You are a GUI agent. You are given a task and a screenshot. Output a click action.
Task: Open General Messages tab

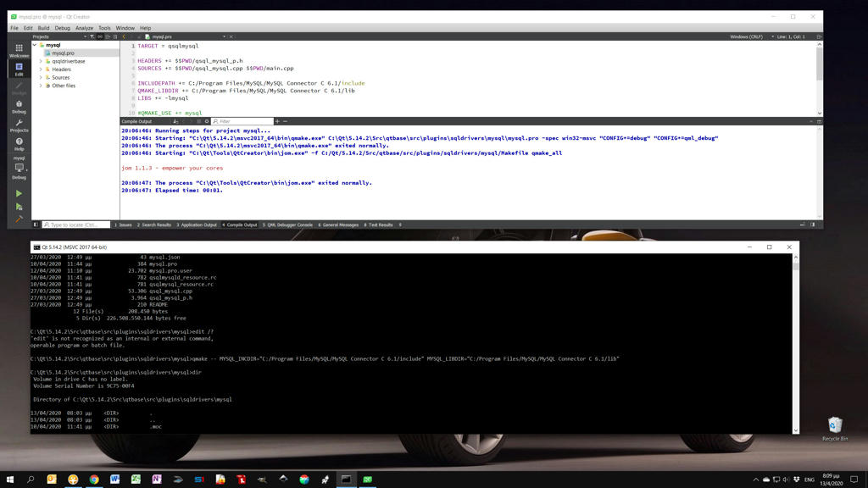point(338,225)
